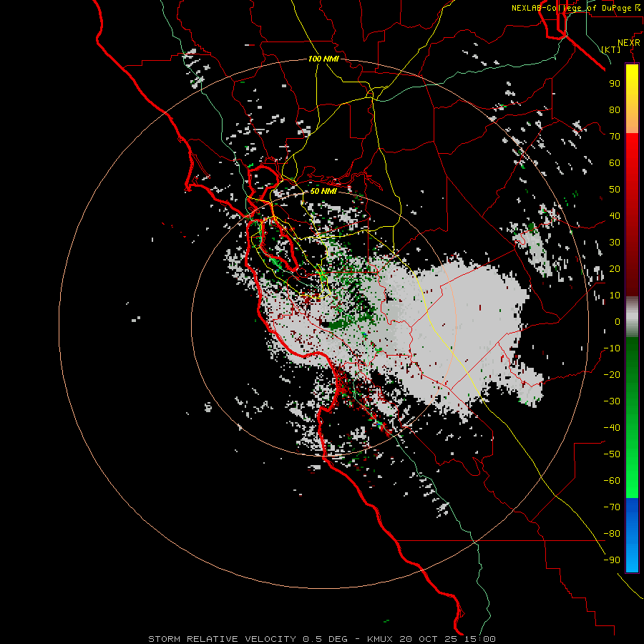Screen dimensions: 644x644
Task: Click the 10 value on the velocity scale
Action: (615, 296)
